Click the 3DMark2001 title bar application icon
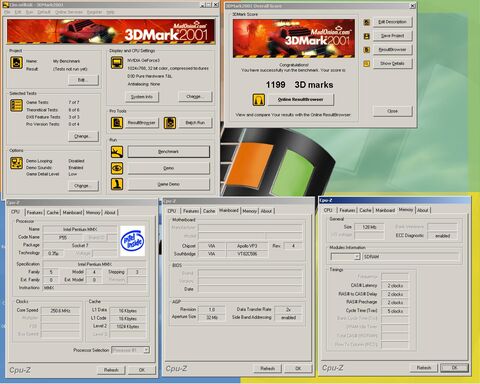 click(5, 5)
